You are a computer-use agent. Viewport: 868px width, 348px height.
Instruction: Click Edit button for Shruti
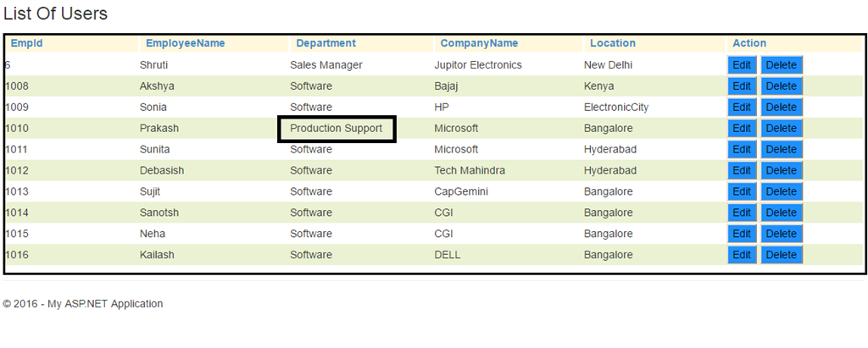pos(742,65)
